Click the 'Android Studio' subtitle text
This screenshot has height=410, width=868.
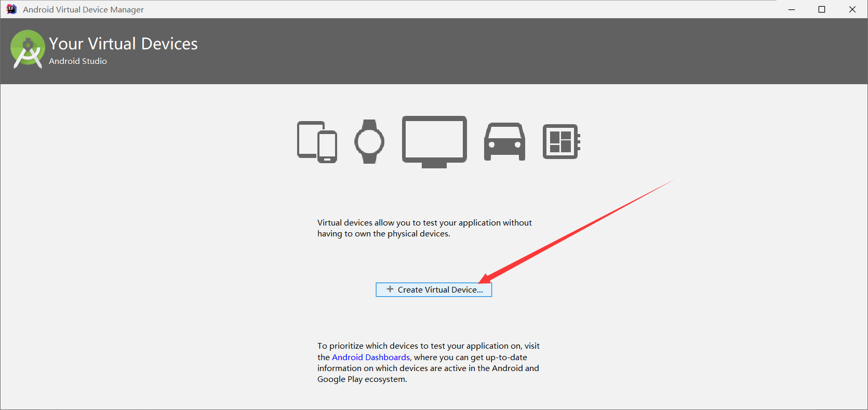coord(78,61)
